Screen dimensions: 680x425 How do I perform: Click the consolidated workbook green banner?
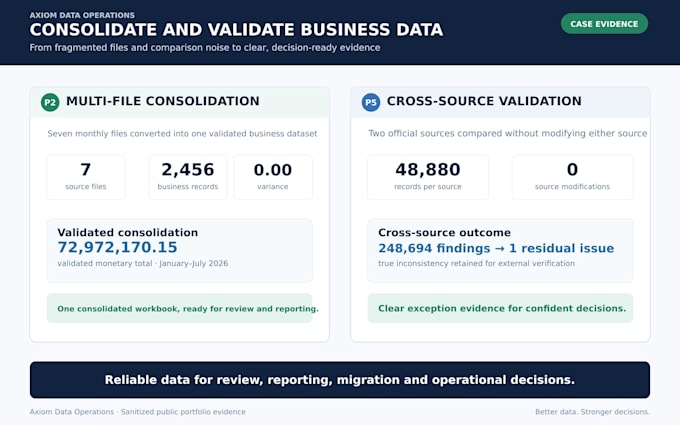pos(180,308)
